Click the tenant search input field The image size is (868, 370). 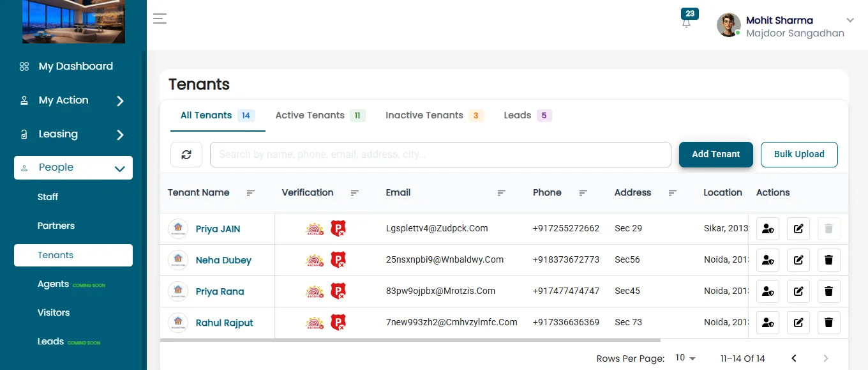tap(440, 155)
